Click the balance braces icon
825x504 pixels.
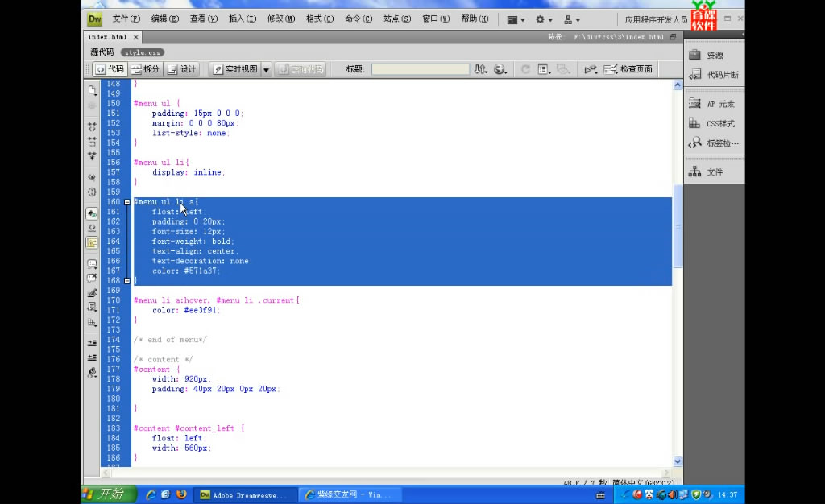pos(92,192)
